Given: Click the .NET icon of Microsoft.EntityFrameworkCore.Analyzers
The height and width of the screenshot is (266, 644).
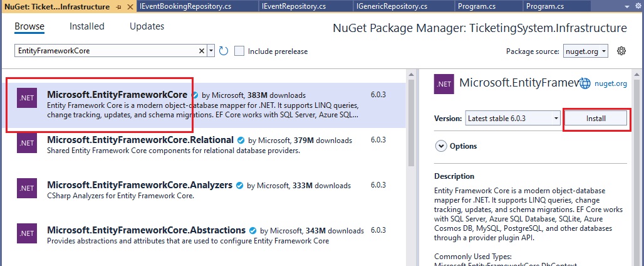Looking at the screenshot, I should [x=27, y=188].
